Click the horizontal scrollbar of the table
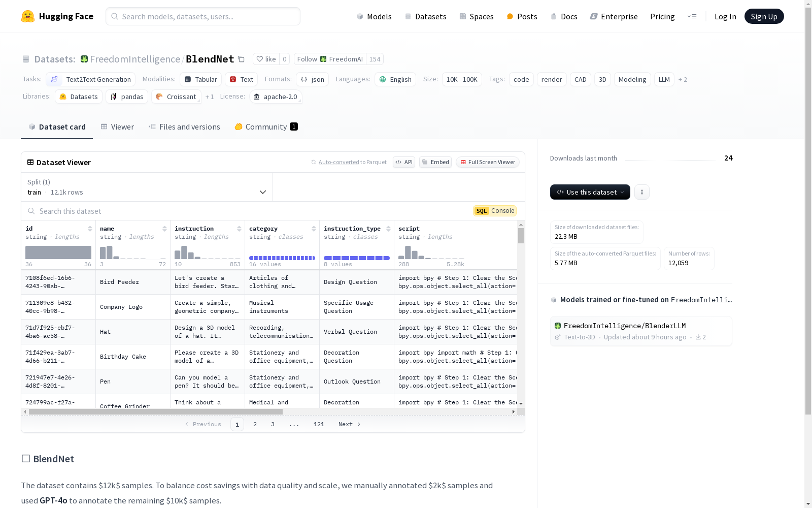 pos(156,411)
